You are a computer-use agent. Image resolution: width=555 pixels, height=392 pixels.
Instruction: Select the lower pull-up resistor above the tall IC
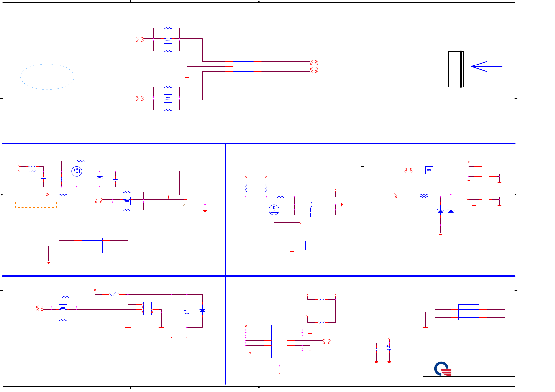click(321, 322)
